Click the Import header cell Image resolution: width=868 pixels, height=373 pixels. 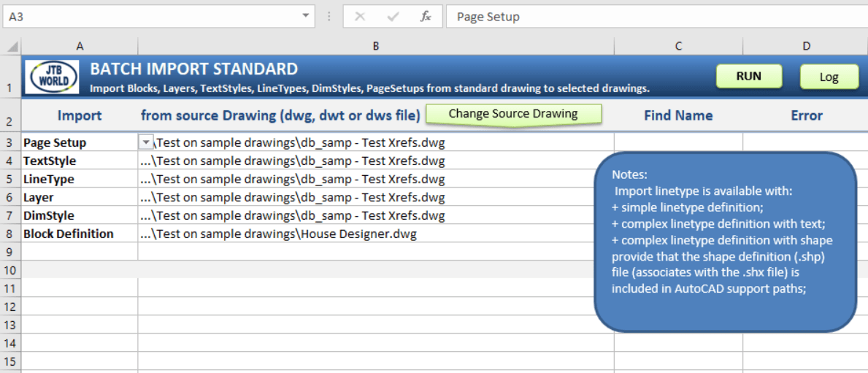80,115
